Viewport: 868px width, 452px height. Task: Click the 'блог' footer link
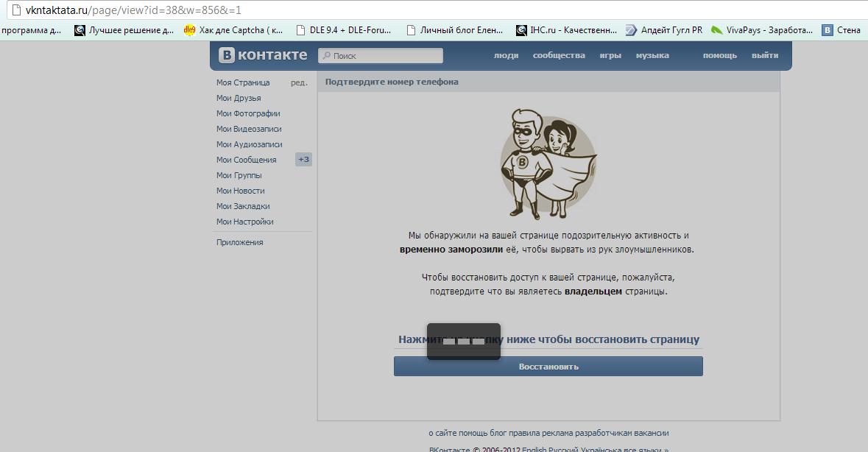tap(498, 433)
